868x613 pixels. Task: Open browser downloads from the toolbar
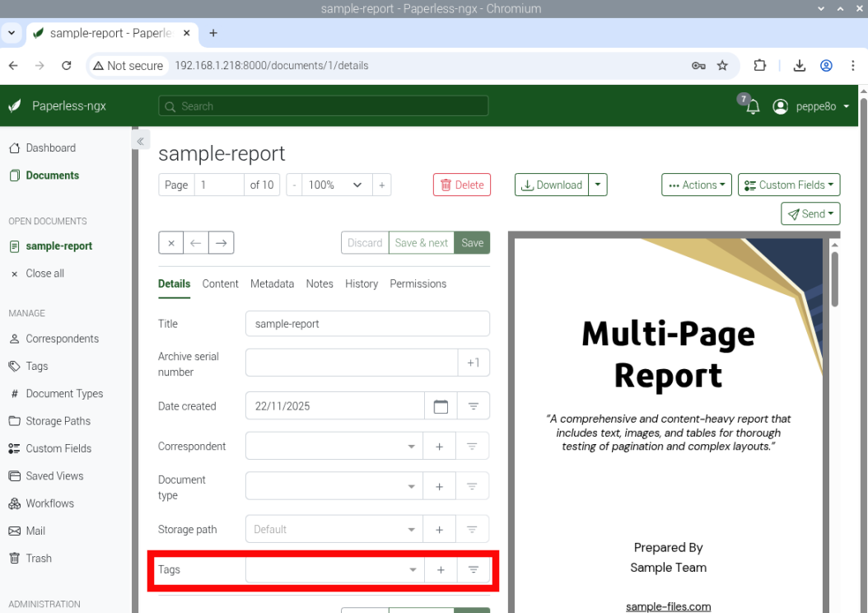point(799,65)
